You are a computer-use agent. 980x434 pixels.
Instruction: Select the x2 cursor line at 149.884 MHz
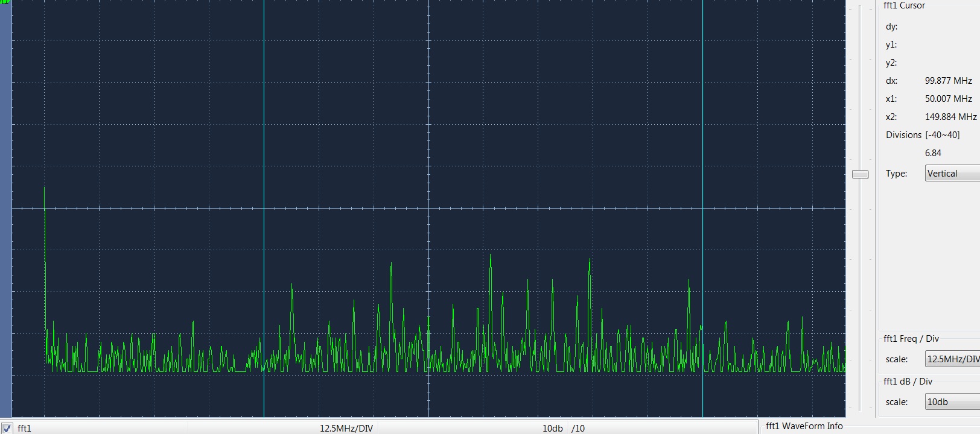pos(702,208)
